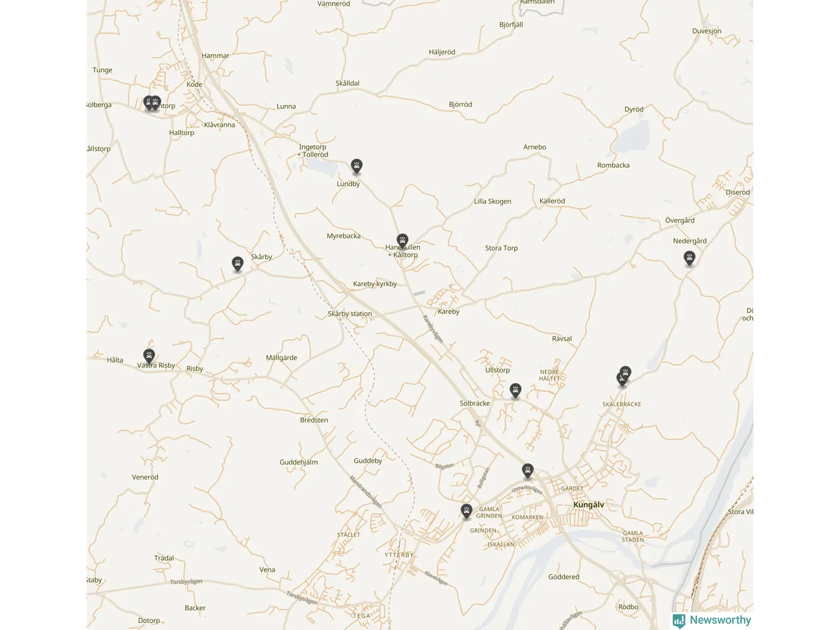
Task: Click the car marker at Västra Risby
Action: pos(149,357)
